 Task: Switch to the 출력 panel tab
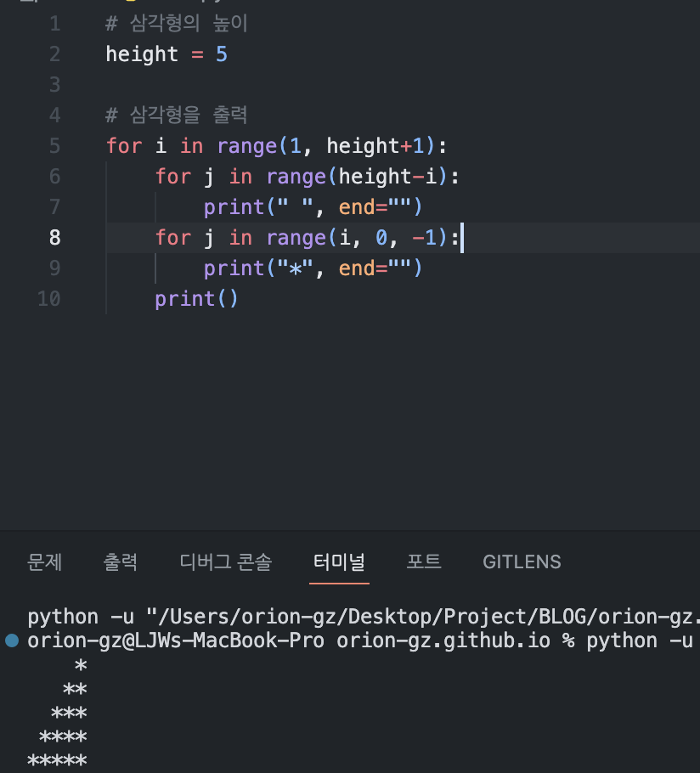[x=120, y=561]
